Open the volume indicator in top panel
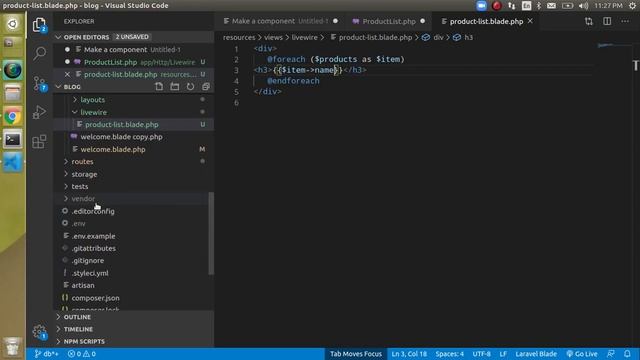The image size is (640, 360). coord(583,6)
